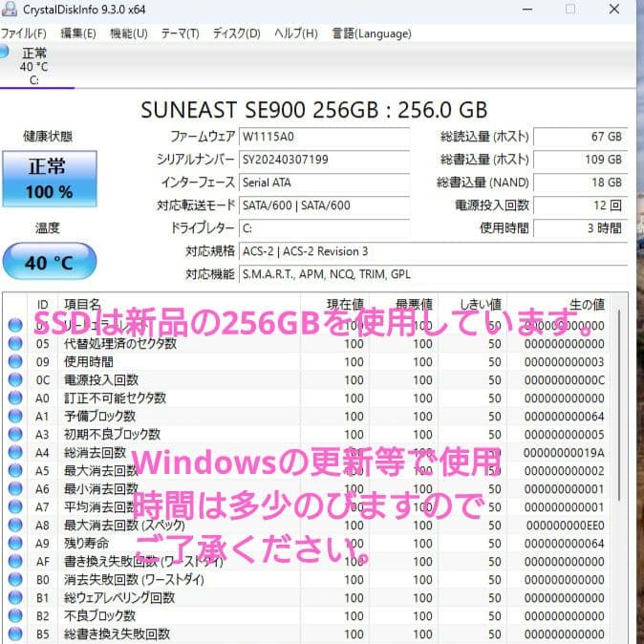This screenshot has width=644, height=644.
Task: Select the 初期不良ブロック数 attribute row
Action: [x=306, y=434]
